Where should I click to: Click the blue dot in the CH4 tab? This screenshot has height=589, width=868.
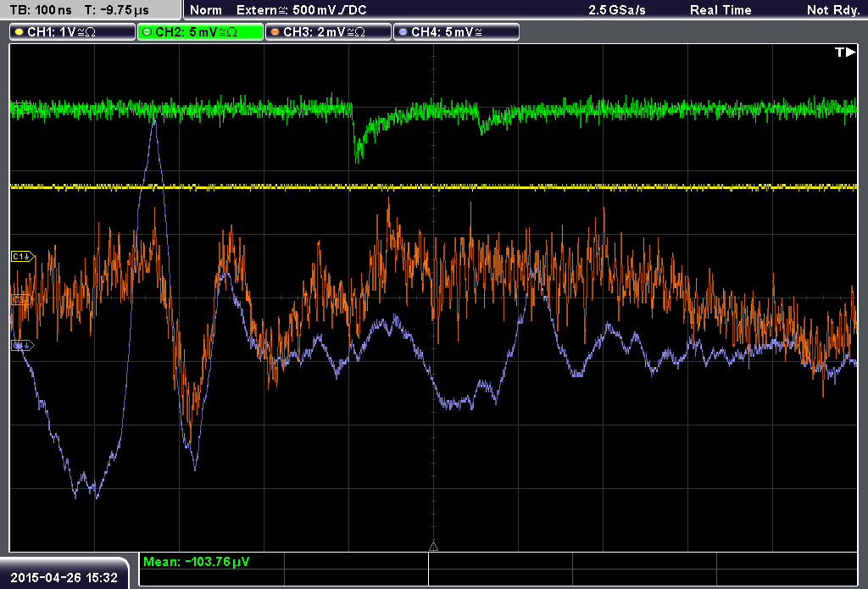[403, 32]
